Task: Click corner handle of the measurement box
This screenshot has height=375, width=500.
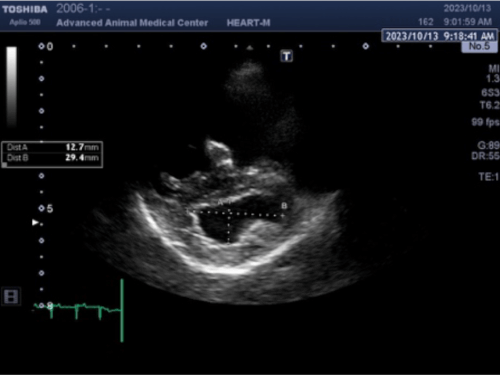Action: point(4,165)
